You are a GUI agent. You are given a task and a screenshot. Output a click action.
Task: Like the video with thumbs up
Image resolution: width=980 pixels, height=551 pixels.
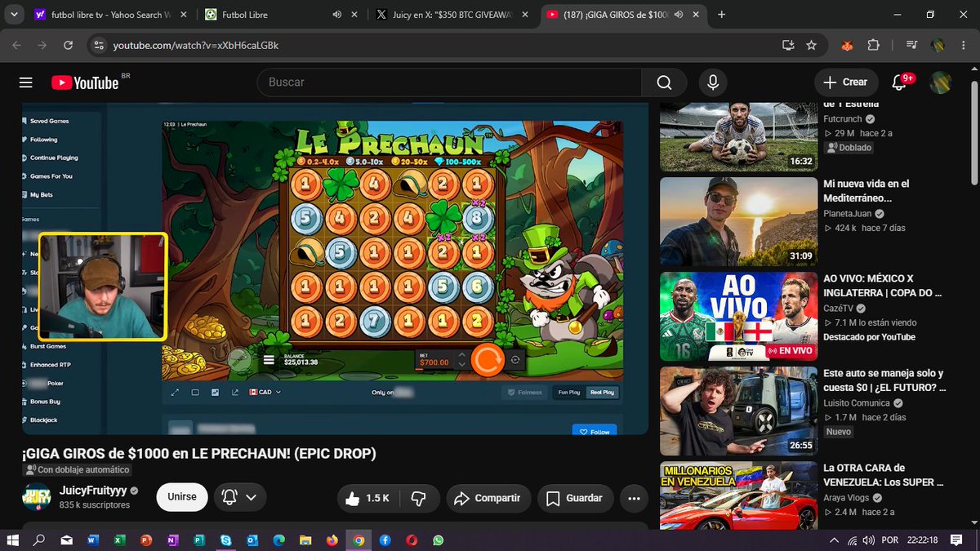tap(367, 498)
